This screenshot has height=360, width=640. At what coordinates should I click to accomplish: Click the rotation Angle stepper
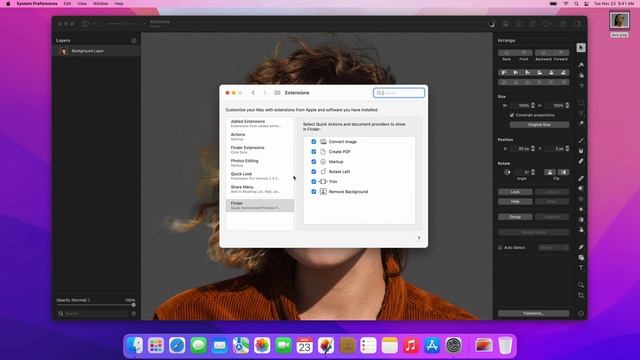click(x=533, y=172)
